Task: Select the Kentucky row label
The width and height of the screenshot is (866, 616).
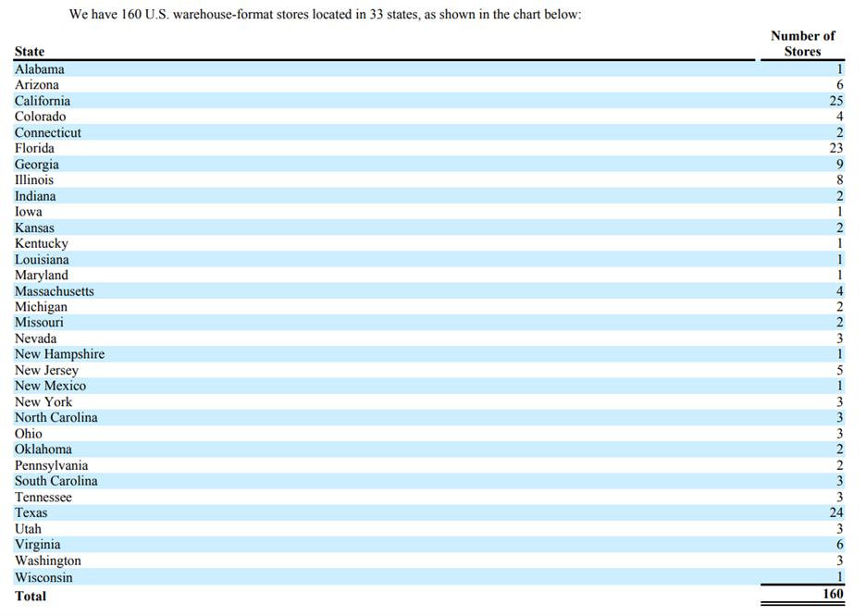Action: coord(42,243)
